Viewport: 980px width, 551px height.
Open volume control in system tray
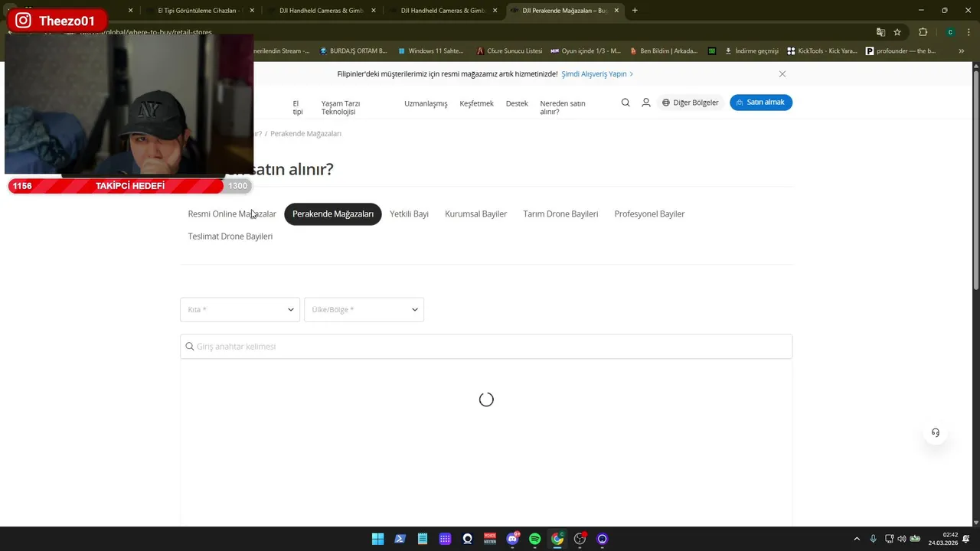pos(901,539)
